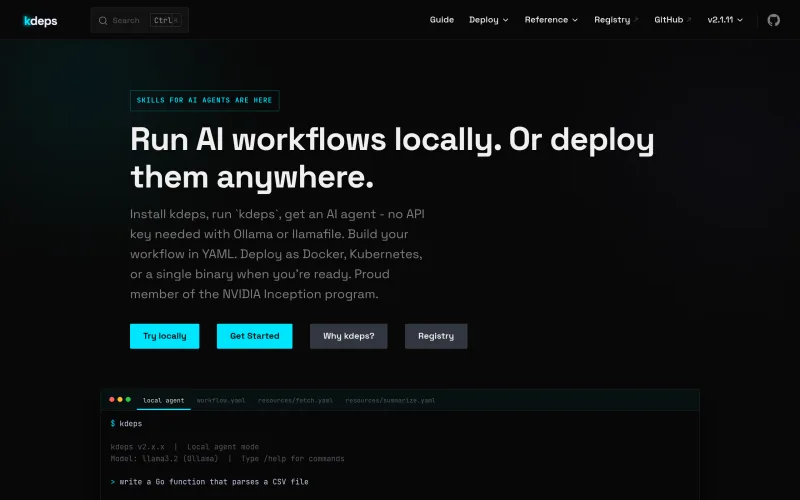
Task: Click the red dot in terminal window
Action: [x=112, y=399]
